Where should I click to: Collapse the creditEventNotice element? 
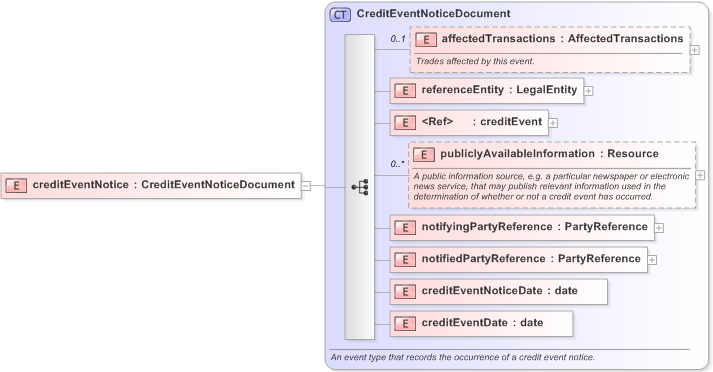coord(306,186)
